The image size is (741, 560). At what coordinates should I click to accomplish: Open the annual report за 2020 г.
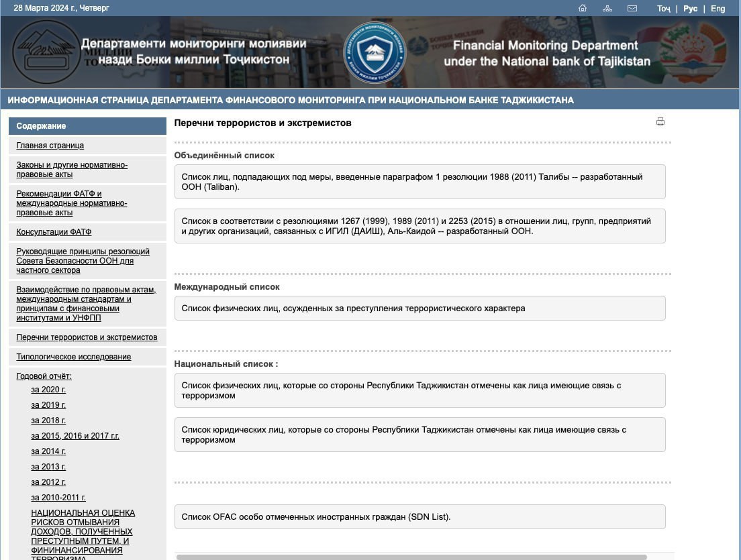48,390
